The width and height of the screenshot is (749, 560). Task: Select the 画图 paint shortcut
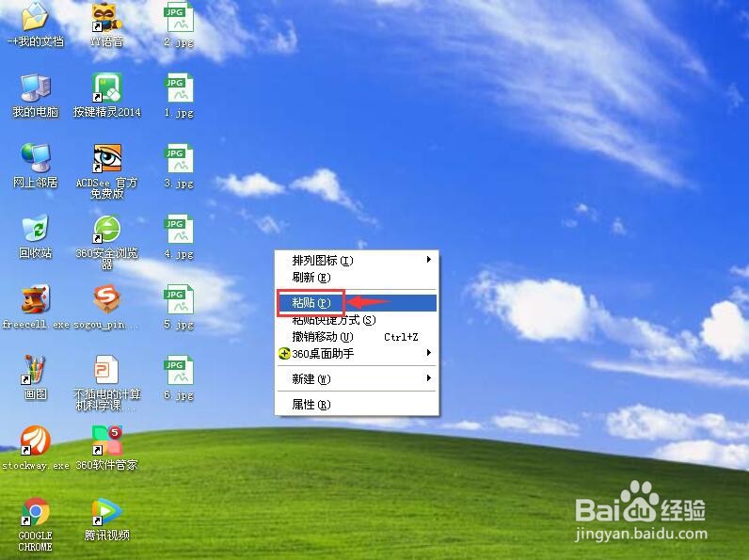tap(35, 370)
